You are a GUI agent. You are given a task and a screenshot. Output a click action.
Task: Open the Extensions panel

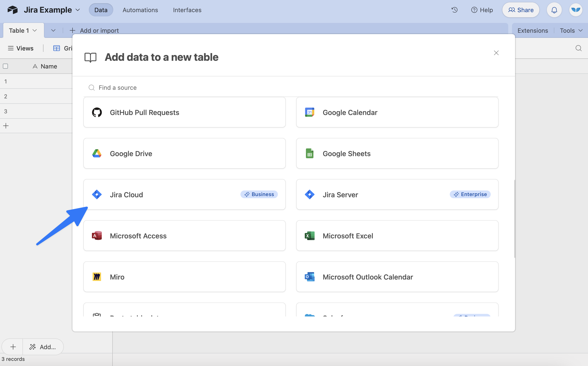click(x=533, y=30)
